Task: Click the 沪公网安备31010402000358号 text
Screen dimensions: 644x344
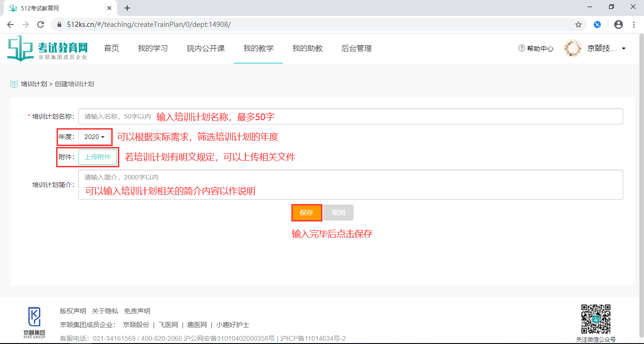Action: 229,338
